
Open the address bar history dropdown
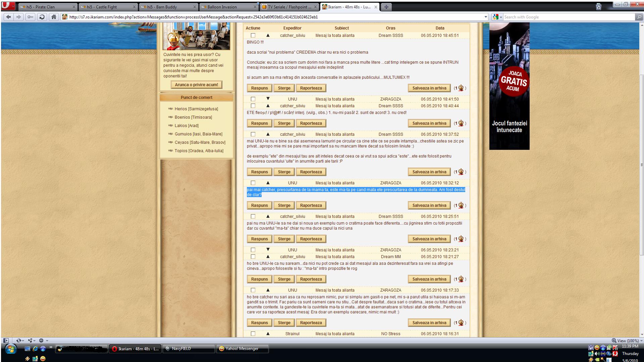[x=485, y=17]
